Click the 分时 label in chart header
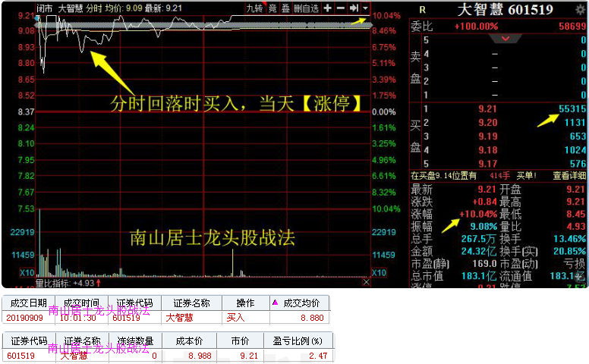The width and height of the screenshot is (589, 364). tap(93, 8)
